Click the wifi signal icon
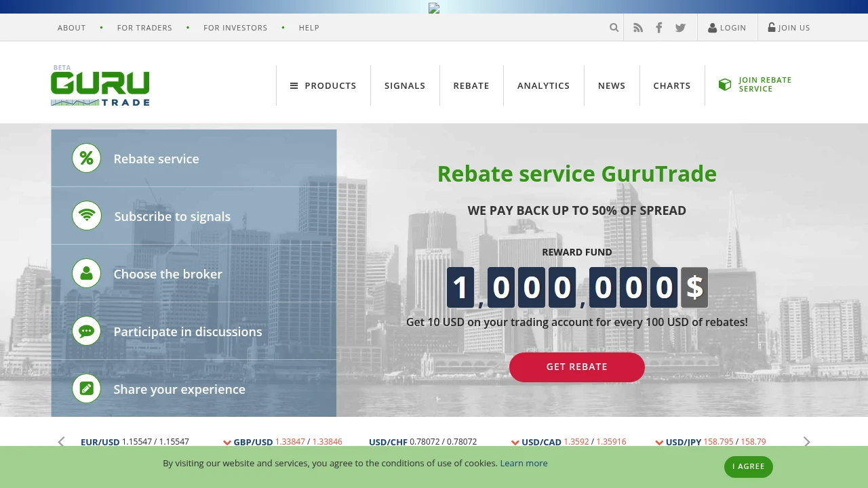The width and height of the screenshot is (868, 488). (86, 216)
